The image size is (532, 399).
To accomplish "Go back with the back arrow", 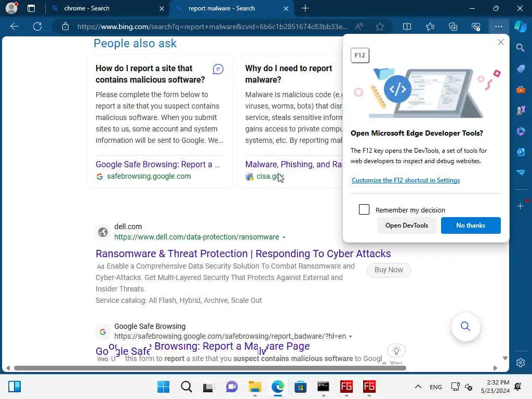I will pyautogui.click(x=14, y=26).
